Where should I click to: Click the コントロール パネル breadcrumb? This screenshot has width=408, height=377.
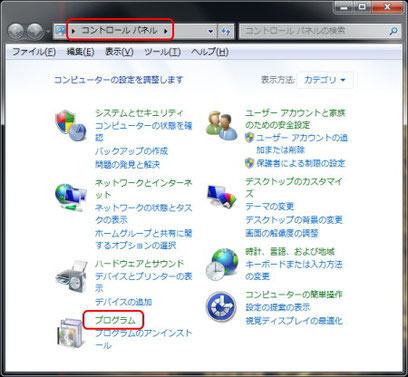pyautogui.click(x=119, y=31)
